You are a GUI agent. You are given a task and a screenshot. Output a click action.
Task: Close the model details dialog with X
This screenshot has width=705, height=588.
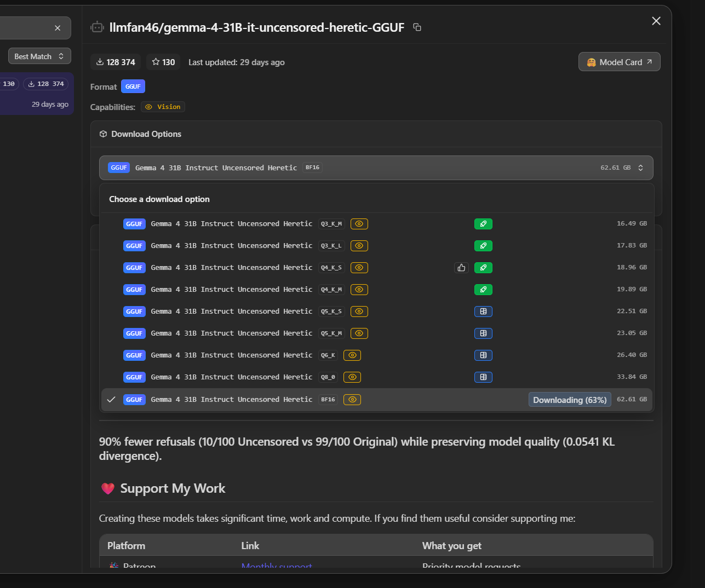click(656, 21)
